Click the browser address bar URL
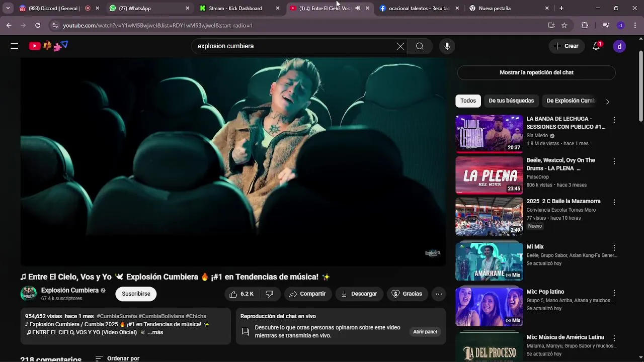This screenshot has width=644, height=362. [158, 25]
